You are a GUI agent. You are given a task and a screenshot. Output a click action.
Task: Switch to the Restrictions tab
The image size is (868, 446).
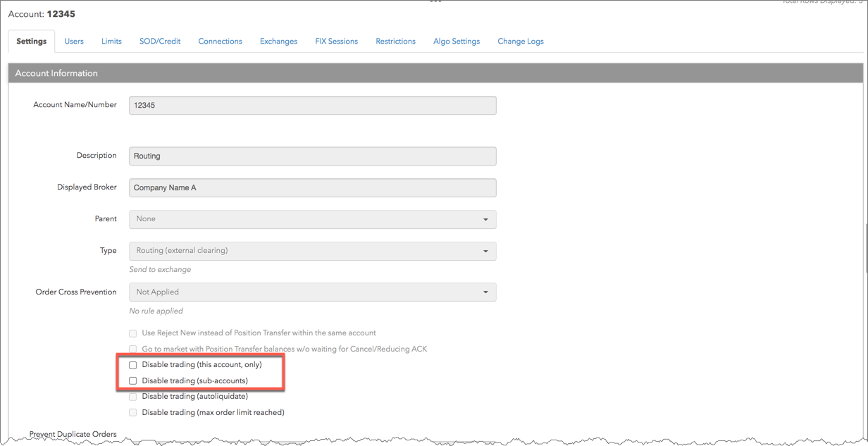pos(395,42)
